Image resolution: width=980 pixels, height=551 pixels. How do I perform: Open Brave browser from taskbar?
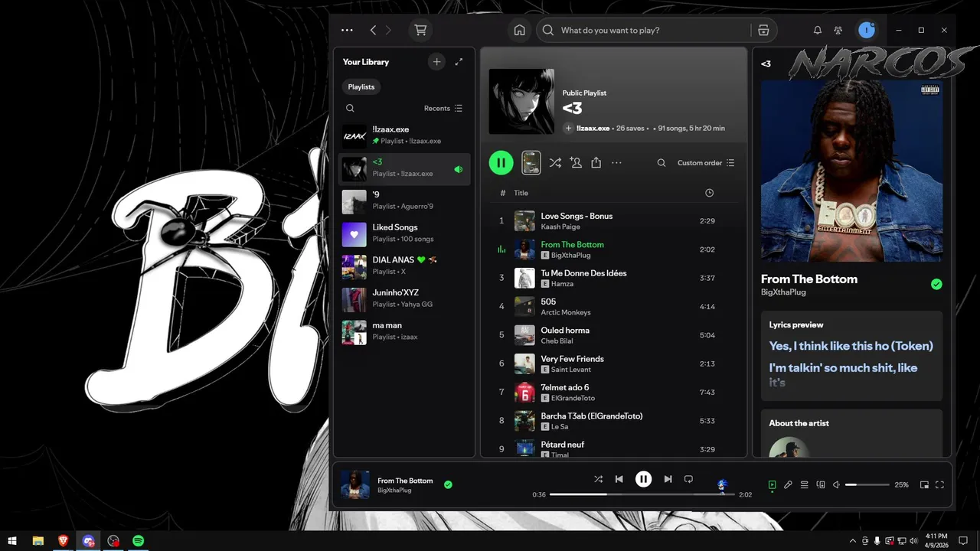click(x=64, y=540)
